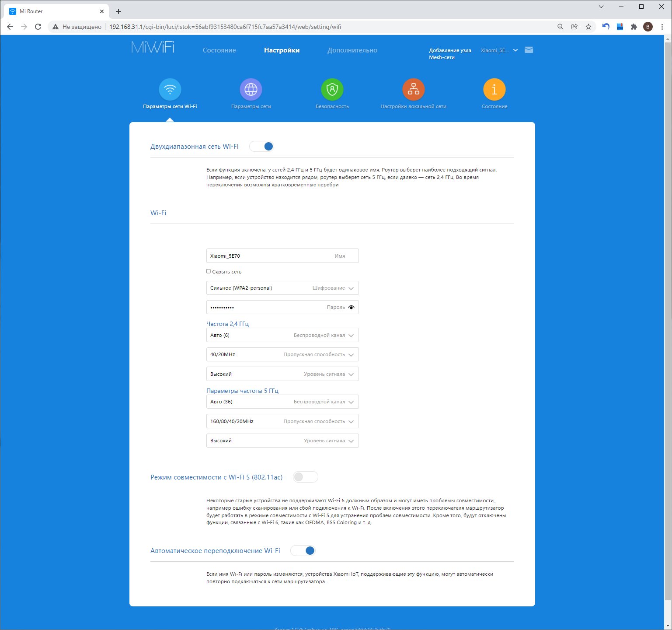672x630 pixels.
Task: Open the browser profile avatar
Action: click(648, 27)
